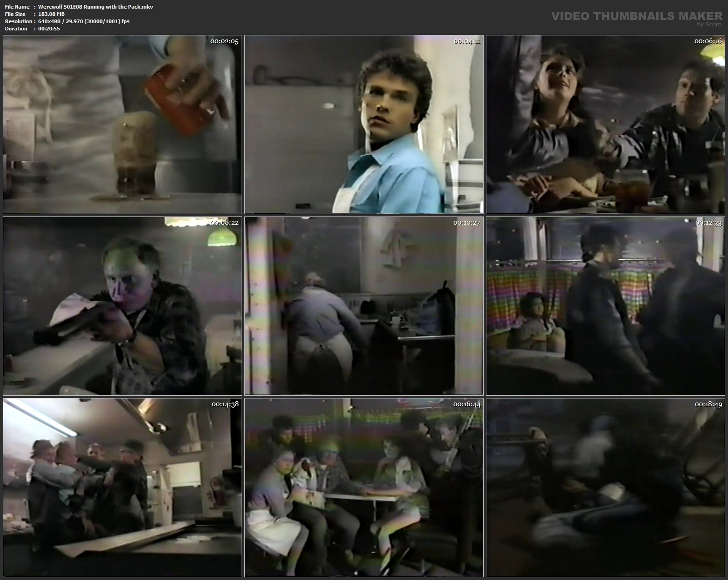Open the thumbnail stamped 00:04:11
This screenshot has height=580, width=728.
(x=364, y=124)
